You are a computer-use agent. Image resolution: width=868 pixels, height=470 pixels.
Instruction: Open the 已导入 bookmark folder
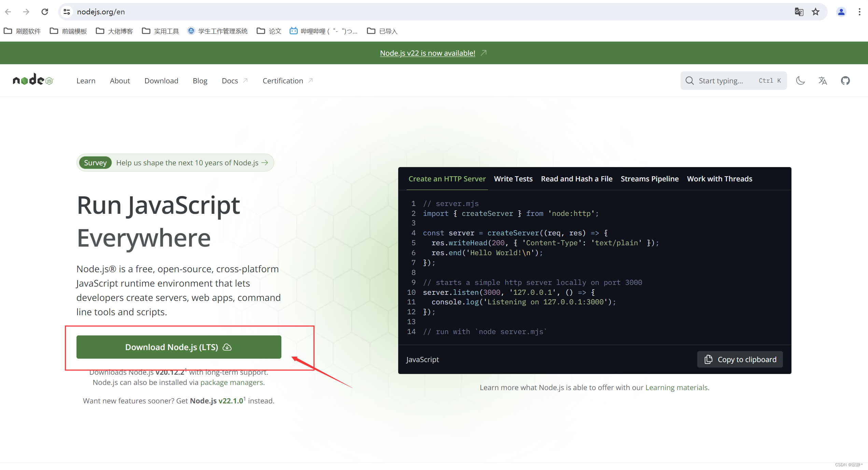pos(382,31)
